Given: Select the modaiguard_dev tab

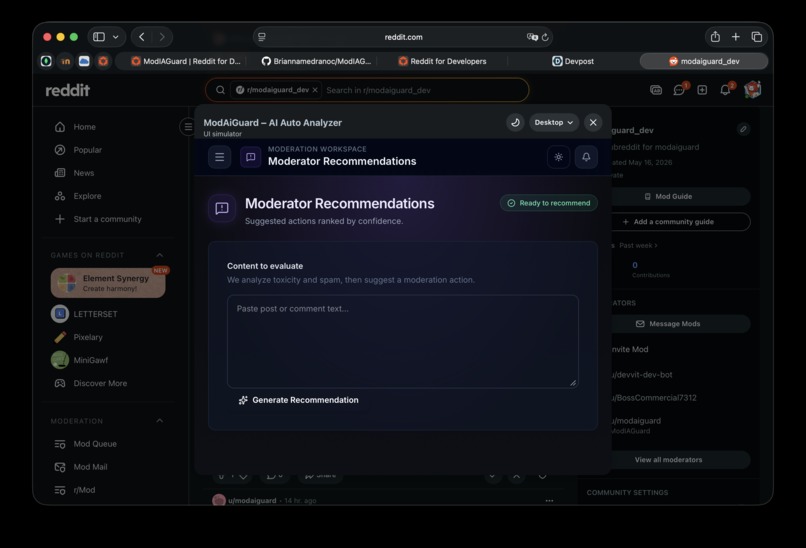Looking at the screenshot, I should coord(704,61).
